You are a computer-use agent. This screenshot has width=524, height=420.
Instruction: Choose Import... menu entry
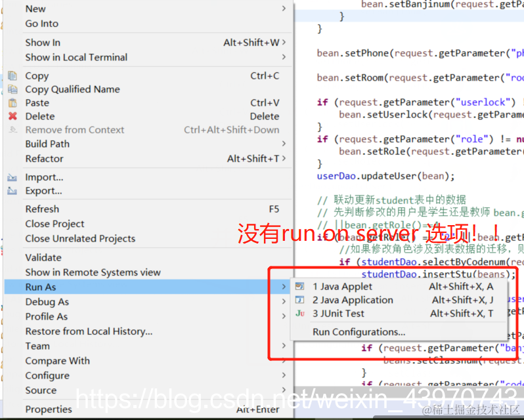pyautogui.click(x=148, y=177)
